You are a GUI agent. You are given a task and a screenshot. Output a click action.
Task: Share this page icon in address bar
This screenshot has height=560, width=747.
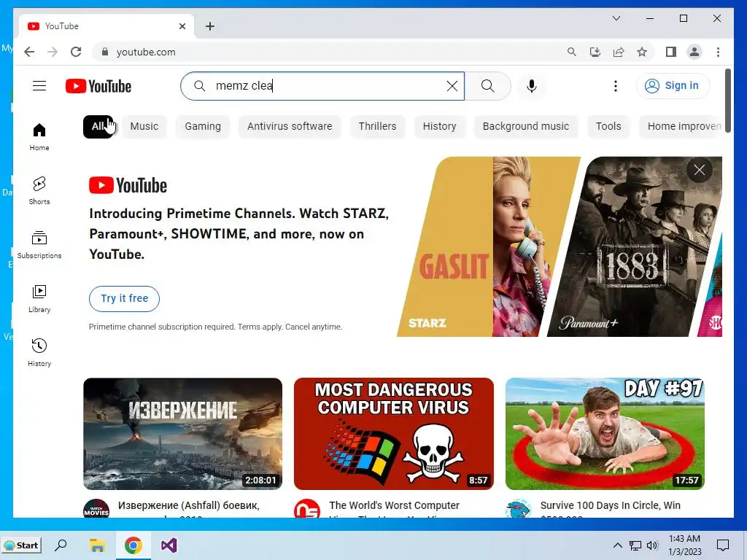pos(619,52)
